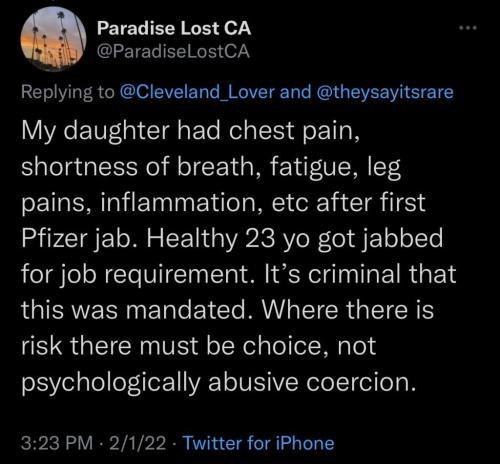500x464 pixels.
Task: Click the 2/1/22 date
Action: [x=137, y=443]
